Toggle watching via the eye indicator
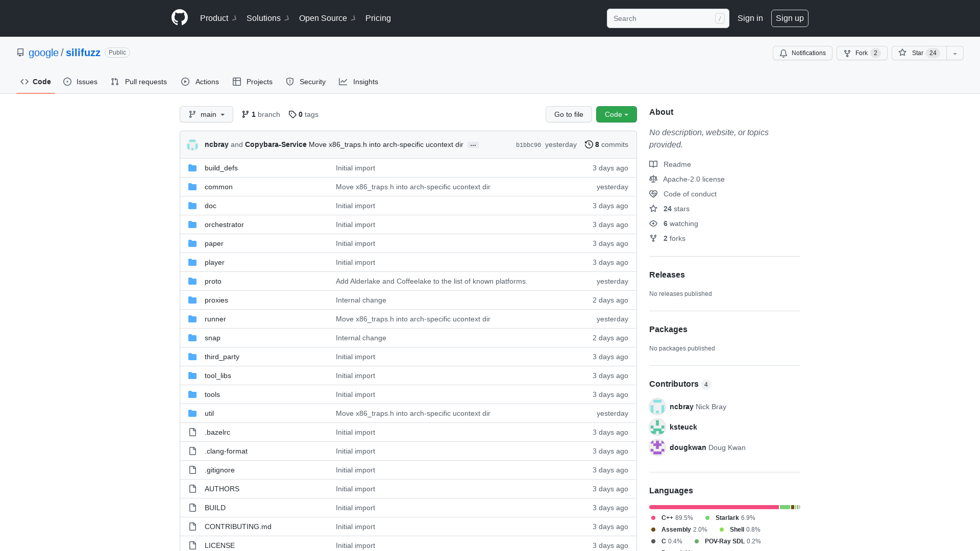Image resolution: width=980 pixels, height=551 pixels. point(653,223)
